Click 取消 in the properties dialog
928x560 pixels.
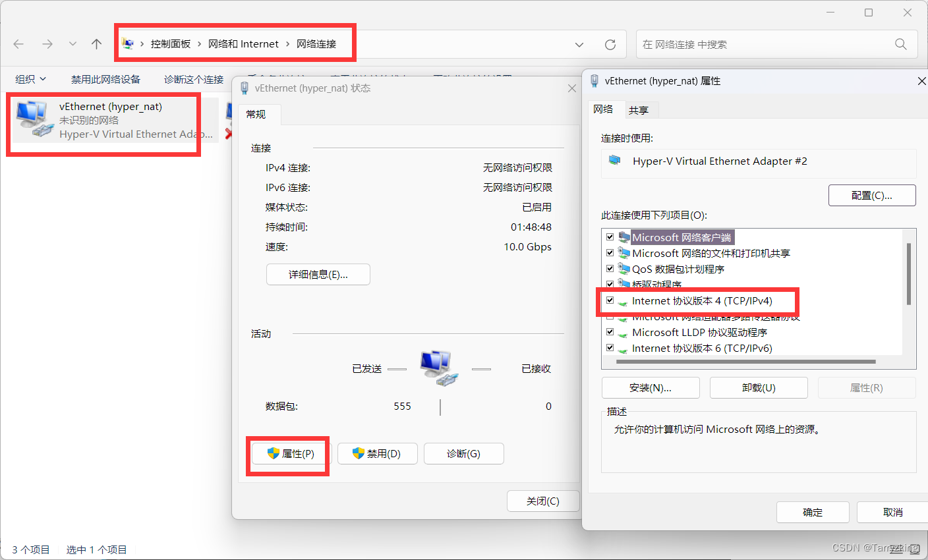pyautogui.click(x=892, y=512)
